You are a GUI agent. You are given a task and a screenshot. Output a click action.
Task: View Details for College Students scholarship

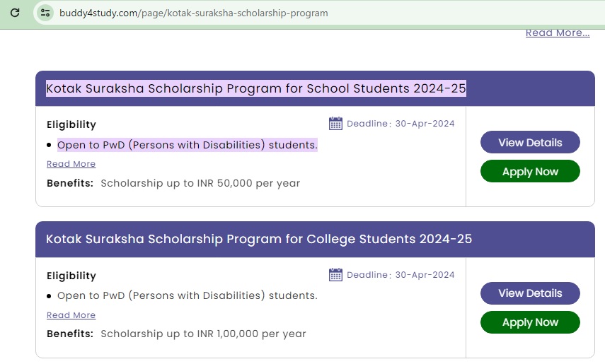(x=530, y=293)
